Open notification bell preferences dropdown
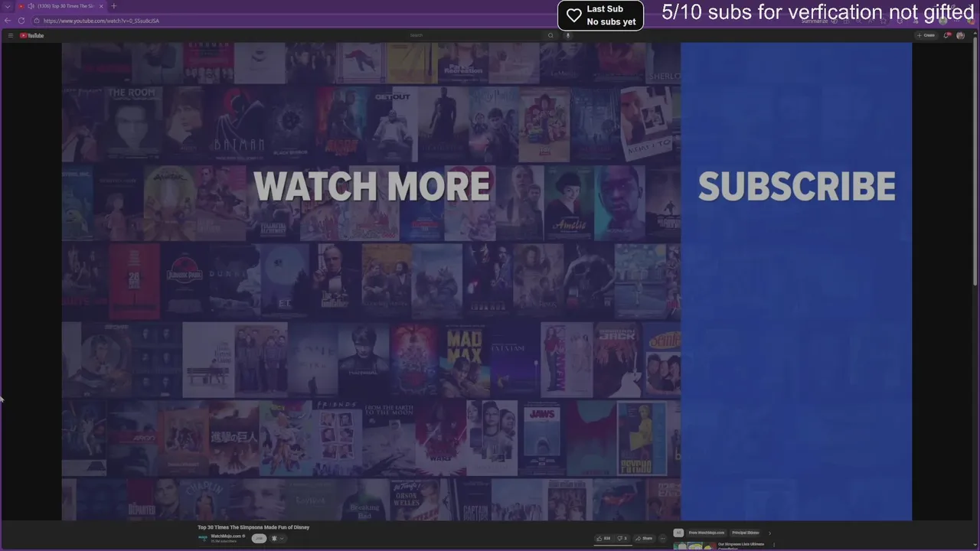980x551 pixels. [277, 538]
